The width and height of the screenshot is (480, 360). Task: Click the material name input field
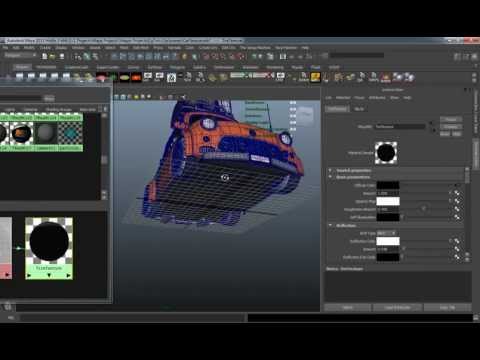[x=400, y=126]
